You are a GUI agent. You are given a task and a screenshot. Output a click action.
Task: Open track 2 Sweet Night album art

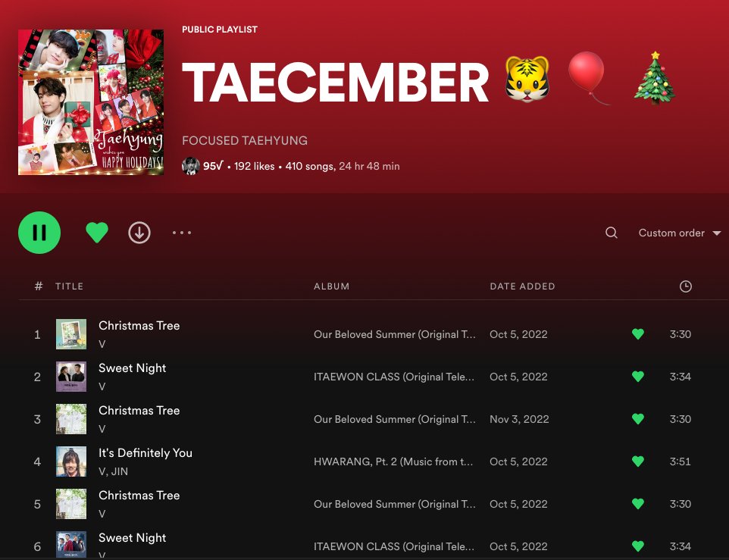[x=71, y=377]
